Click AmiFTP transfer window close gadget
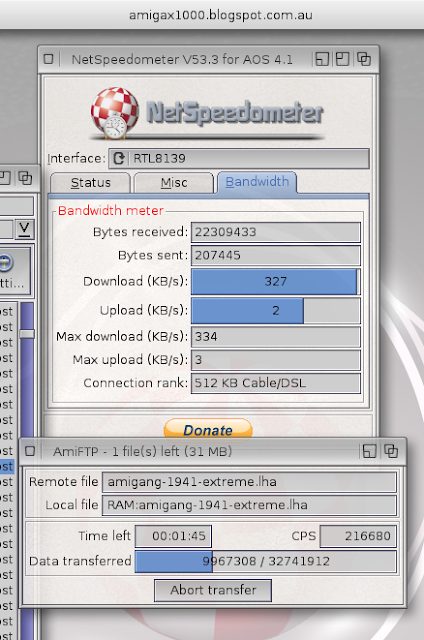 pos(30,451)
